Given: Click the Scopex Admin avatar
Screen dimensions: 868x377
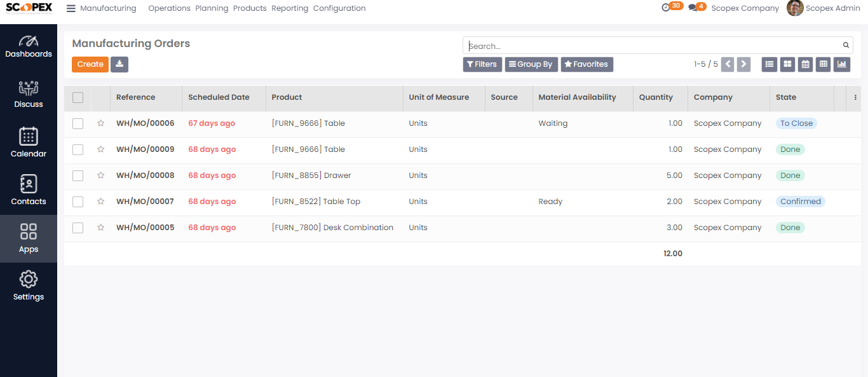Looking at the screenshot, I should (795, 8).
